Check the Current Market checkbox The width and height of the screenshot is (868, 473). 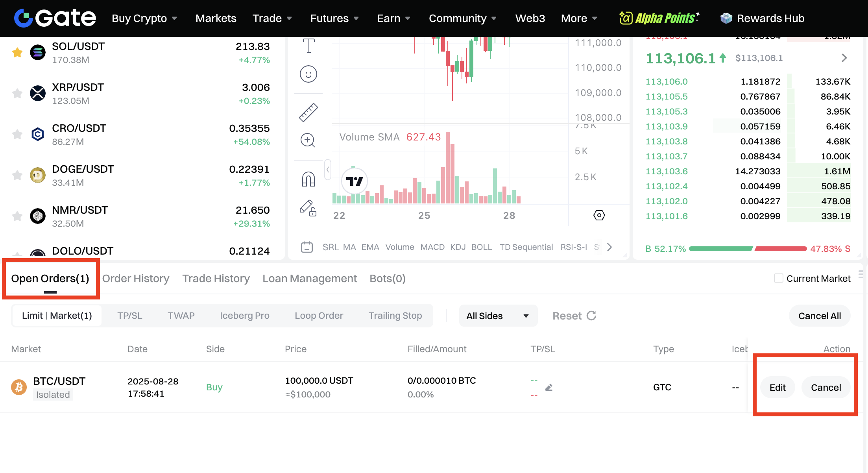pos(778,278)
